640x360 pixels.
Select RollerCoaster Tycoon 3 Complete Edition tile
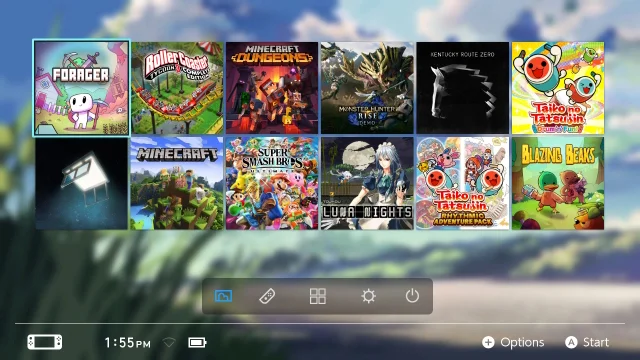177,88
